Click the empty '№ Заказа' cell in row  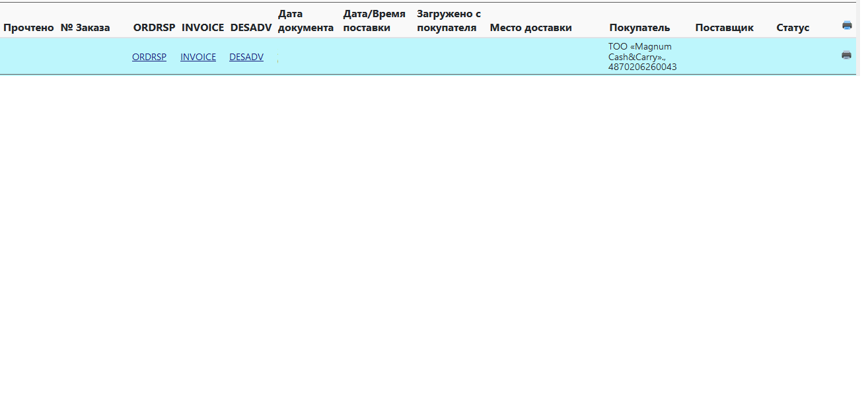coord(85,57)
